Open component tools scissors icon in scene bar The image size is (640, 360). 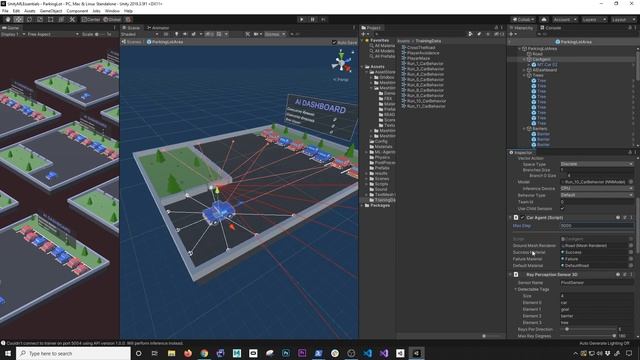(248, 34)
